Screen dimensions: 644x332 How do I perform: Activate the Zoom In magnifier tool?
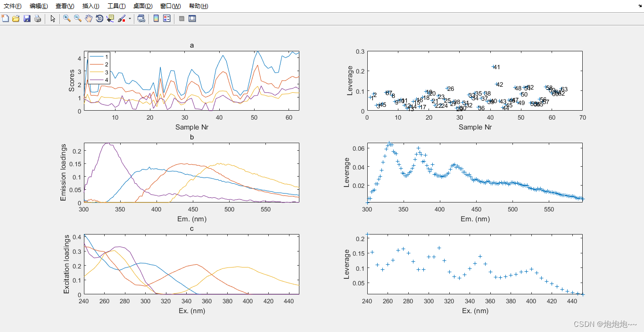tap(67, 18)
